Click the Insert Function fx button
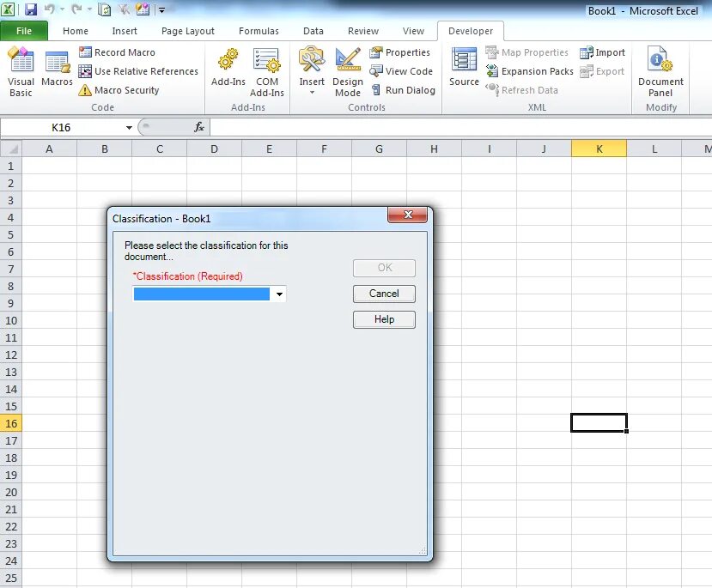The width and height of the screenshot is (712, 588). click(199, 127)
